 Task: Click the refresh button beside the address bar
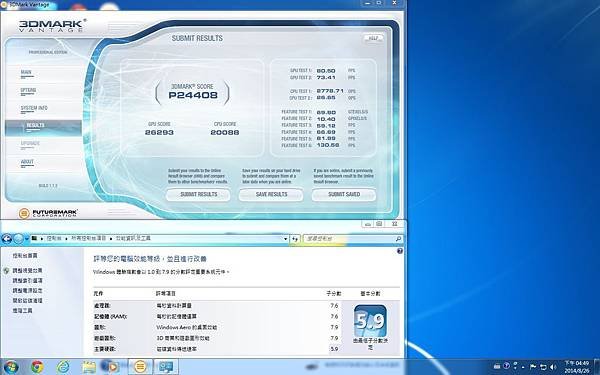[x=295, y=239]
